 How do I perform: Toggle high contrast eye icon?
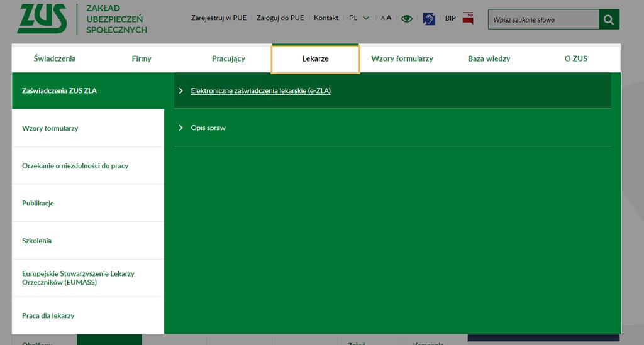click(407, 18)
